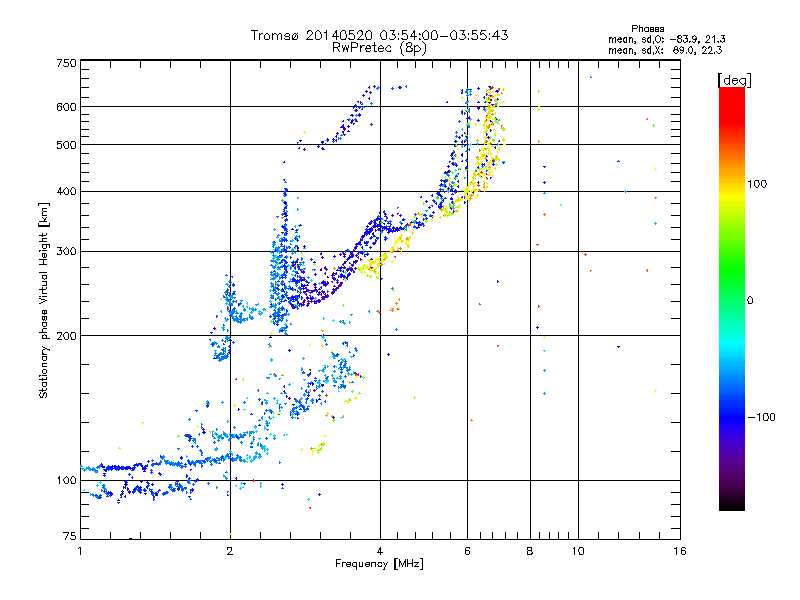
Task: Select the "mean, sd,X: 89.0, 22.3" line
Action: (665, 50)
